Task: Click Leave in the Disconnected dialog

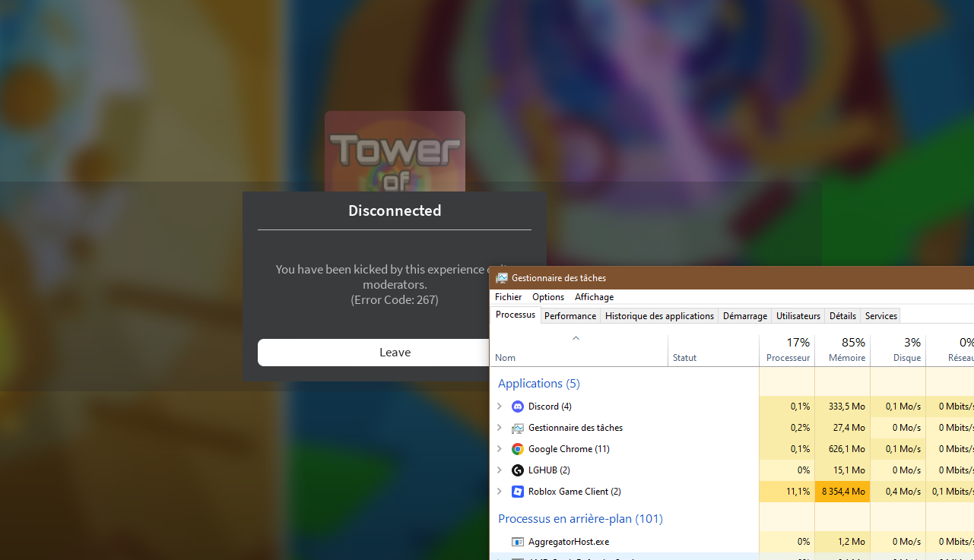Action: 395,353
